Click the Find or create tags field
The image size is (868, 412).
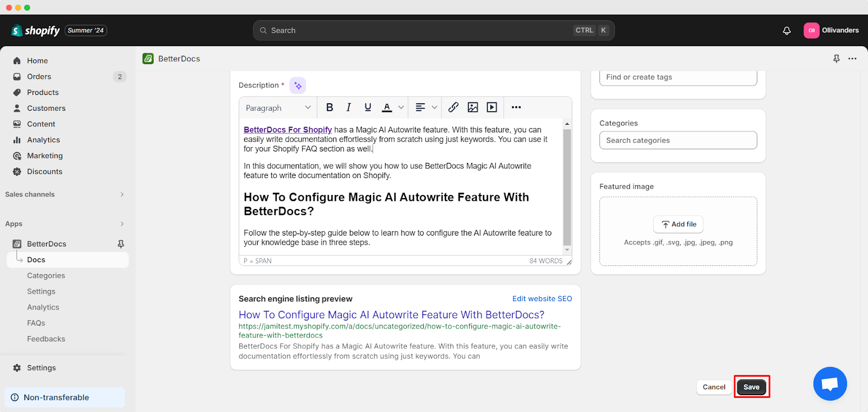pos(678,77)
